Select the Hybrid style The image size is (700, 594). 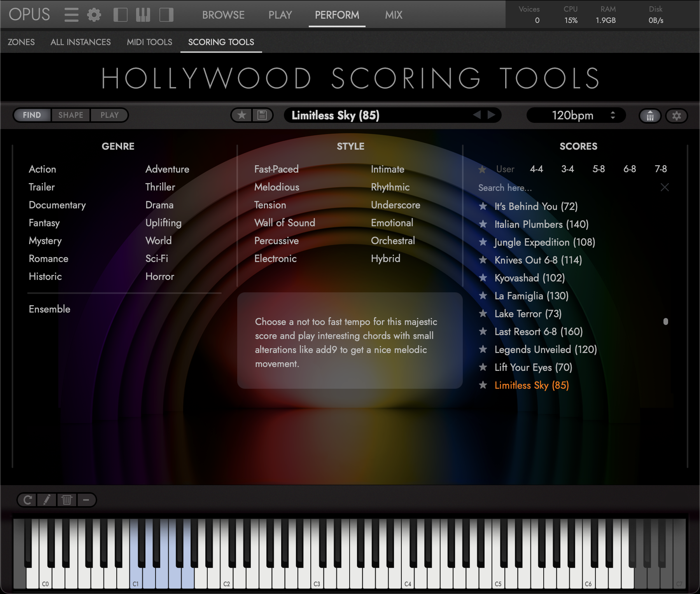(385, 259)
